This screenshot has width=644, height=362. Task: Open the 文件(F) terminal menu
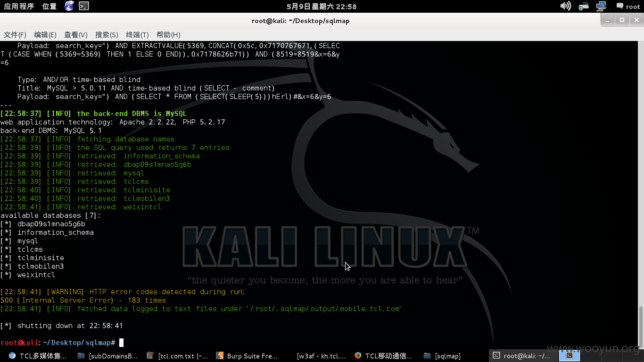[x=15, y=35]
